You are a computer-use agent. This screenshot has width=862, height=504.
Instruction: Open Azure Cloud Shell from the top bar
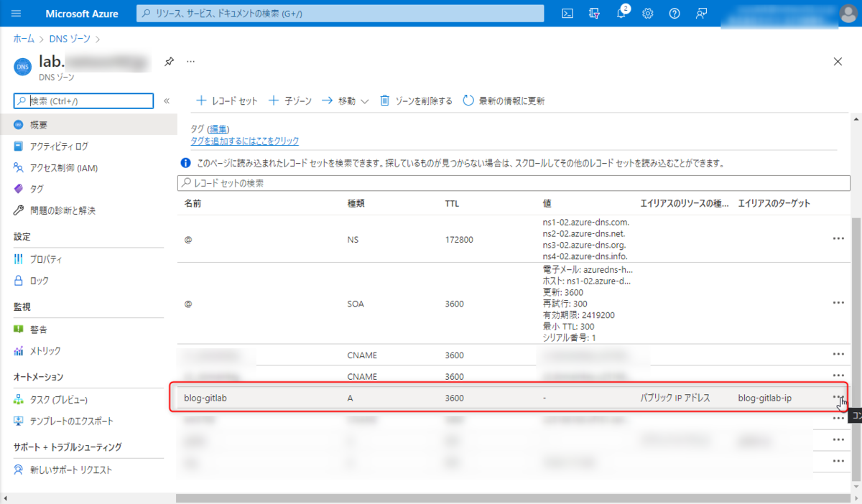tap(567, 13)
